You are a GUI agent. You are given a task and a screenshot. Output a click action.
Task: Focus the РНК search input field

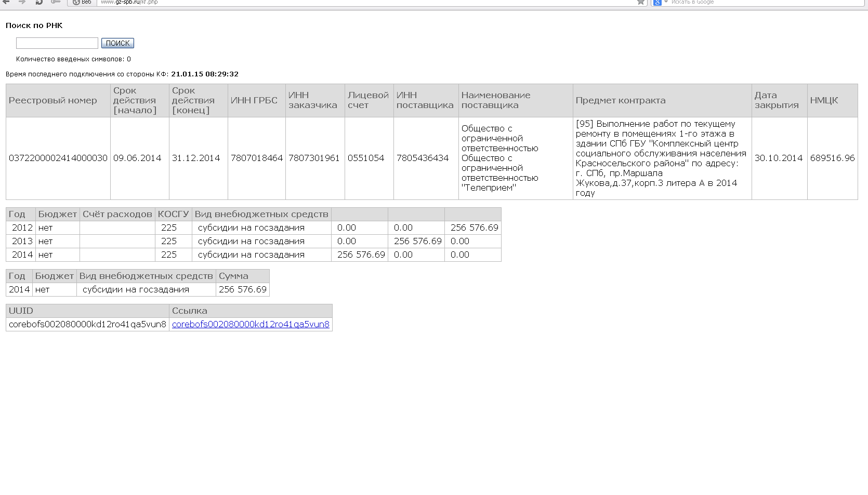[x=57, y=43]
